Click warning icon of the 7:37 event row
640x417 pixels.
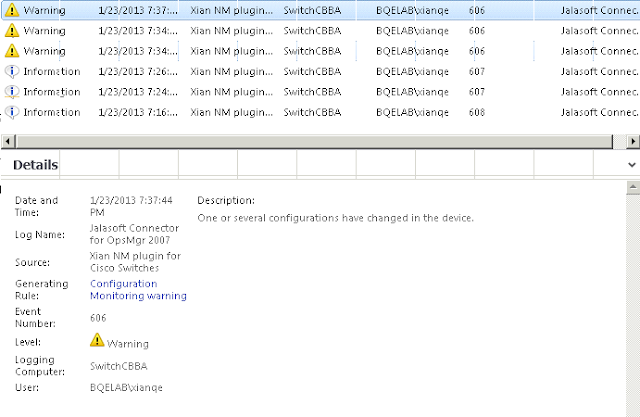[x=12, y=10]
